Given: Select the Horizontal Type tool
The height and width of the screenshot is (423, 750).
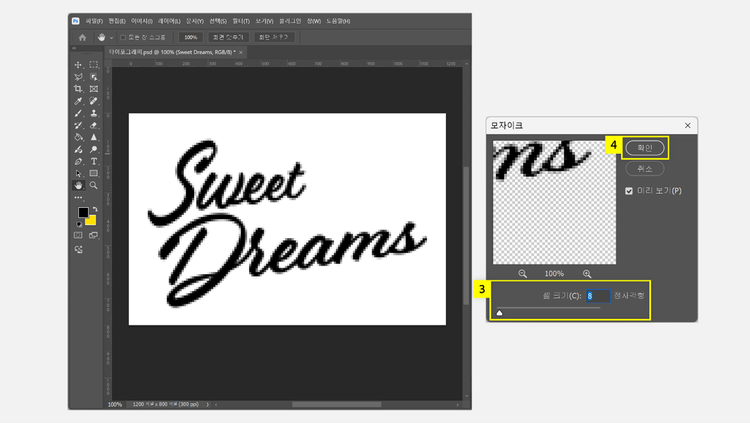Looking at the screenshot, I should 94,161.
